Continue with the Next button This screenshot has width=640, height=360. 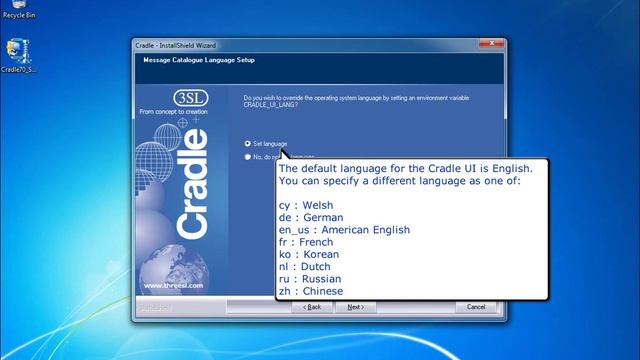click(x=356, y=307)
